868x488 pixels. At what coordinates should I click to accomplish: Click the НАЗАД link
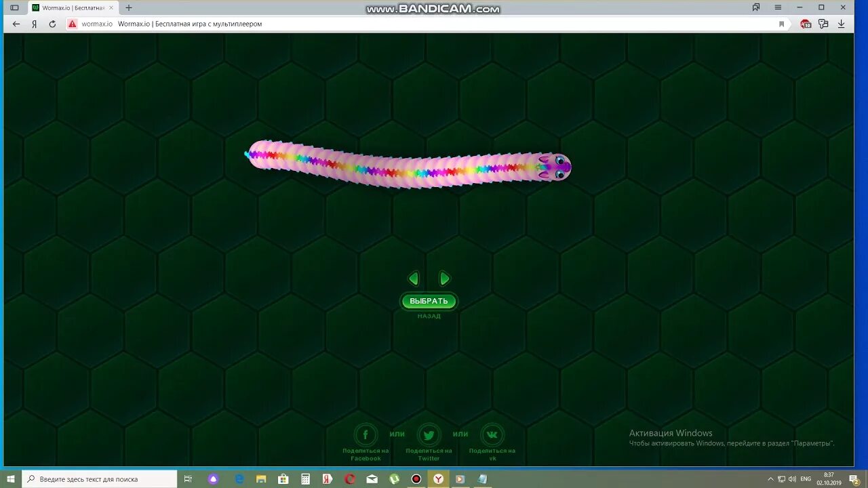(x=429, y=317)
